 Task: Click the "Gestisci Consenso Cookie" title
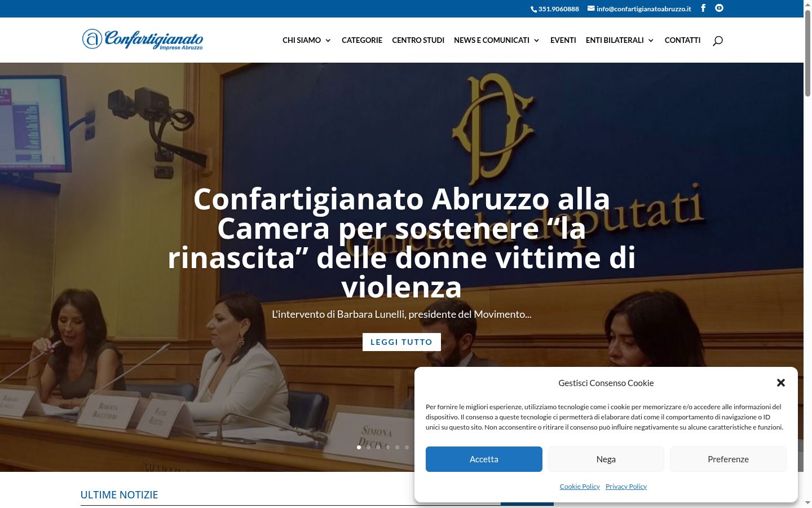[x=606, y=383]
